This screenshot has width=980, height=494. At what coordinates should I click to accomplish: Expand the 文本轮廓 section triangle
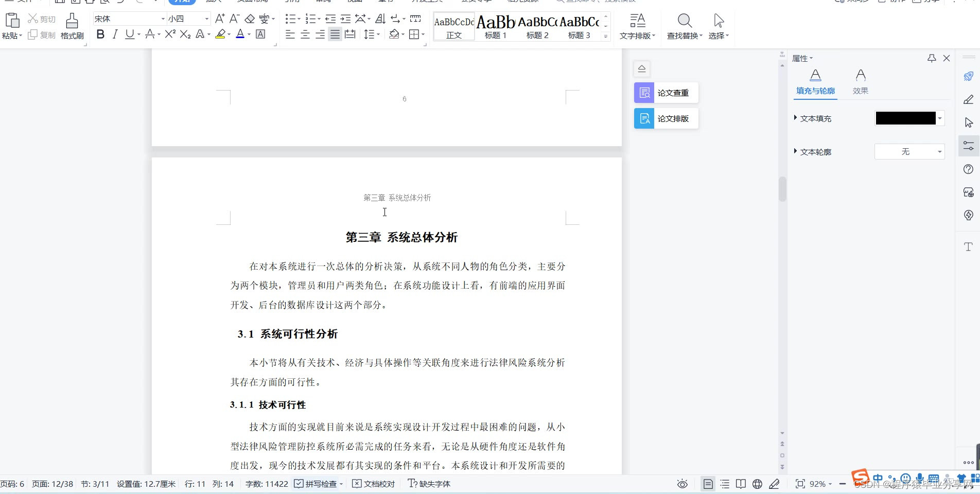[796, 151]
